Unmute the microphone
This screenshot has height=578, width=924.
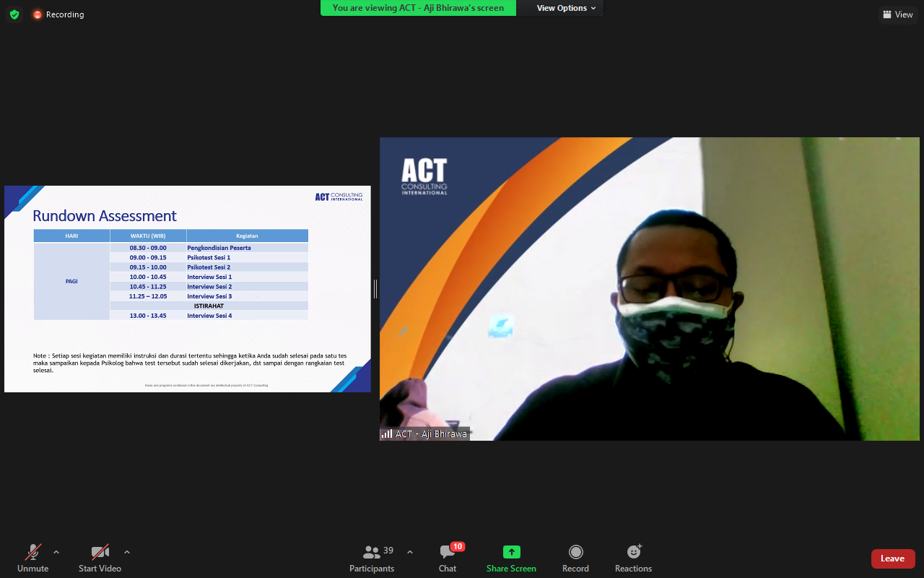pos(32,558)
